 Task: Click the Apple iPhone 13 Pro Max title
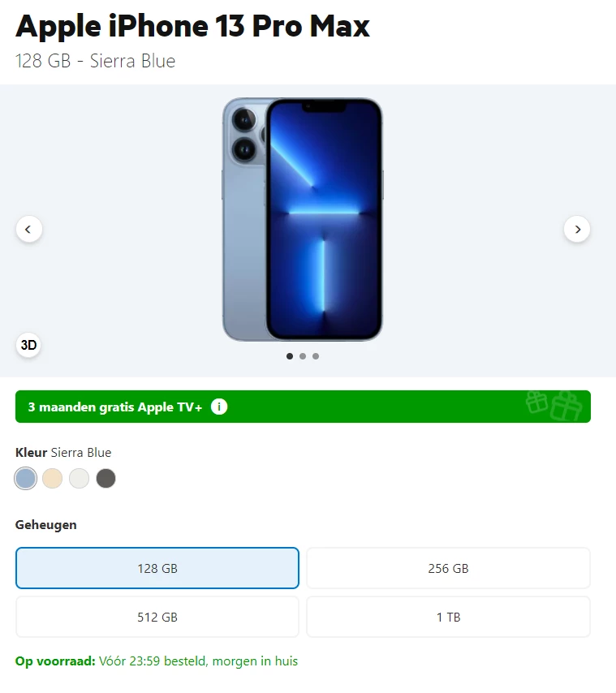[x=192, y=26]
